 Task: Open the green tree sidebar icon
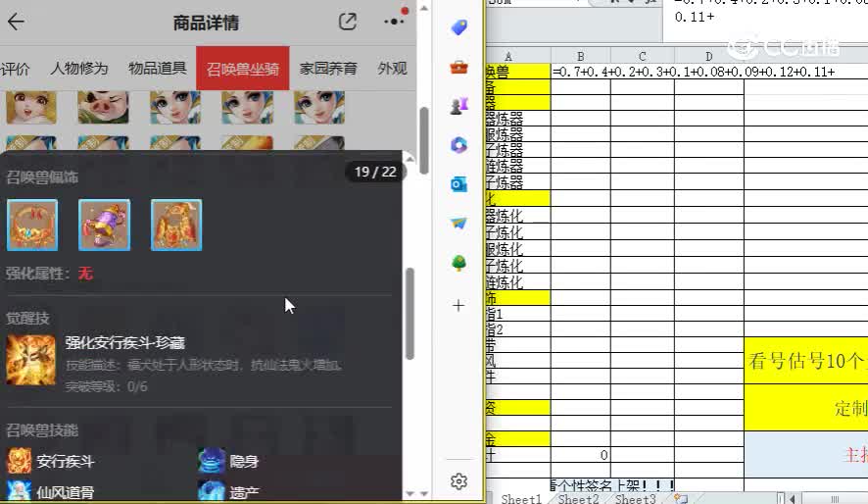(x=458, y=263)
